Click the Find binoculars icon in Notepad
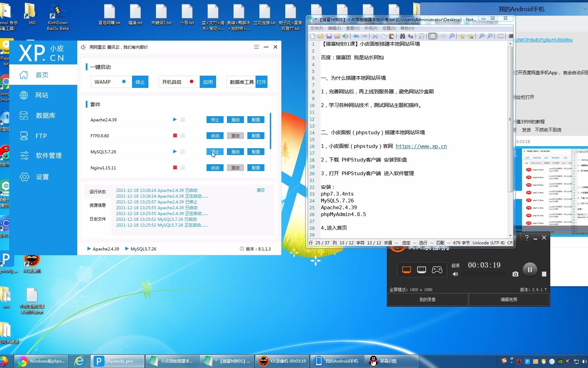The height and width of the screenshot is (368, 588). coord(403,36)
